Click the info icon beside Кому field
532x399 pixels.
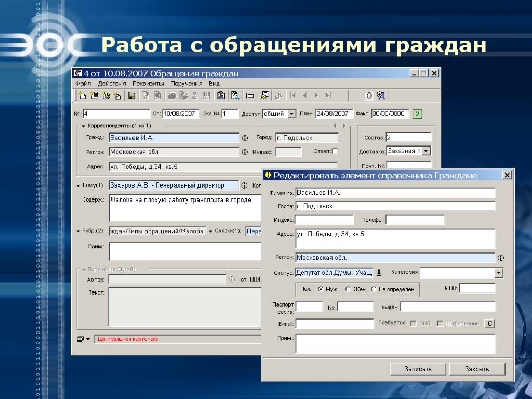click(x=244, y=185)
